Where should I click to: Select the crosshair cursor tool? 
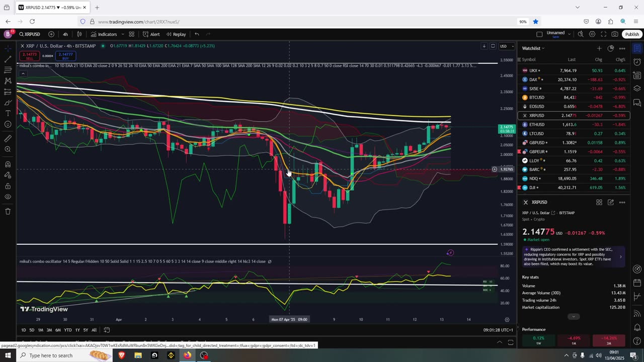tap(8, 48)
